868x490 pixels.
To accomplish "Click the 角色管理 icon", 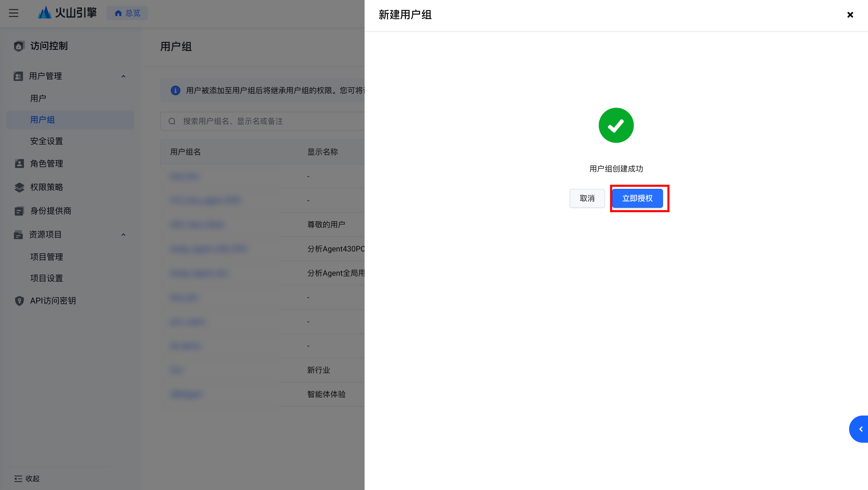I will [19, 163].
